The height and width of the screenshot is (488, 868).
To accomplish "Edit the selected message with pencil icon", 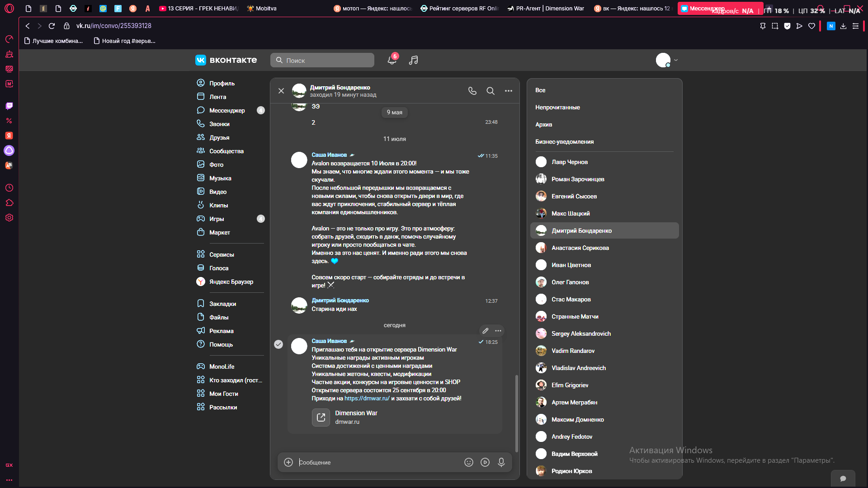I will pos(486,331).
